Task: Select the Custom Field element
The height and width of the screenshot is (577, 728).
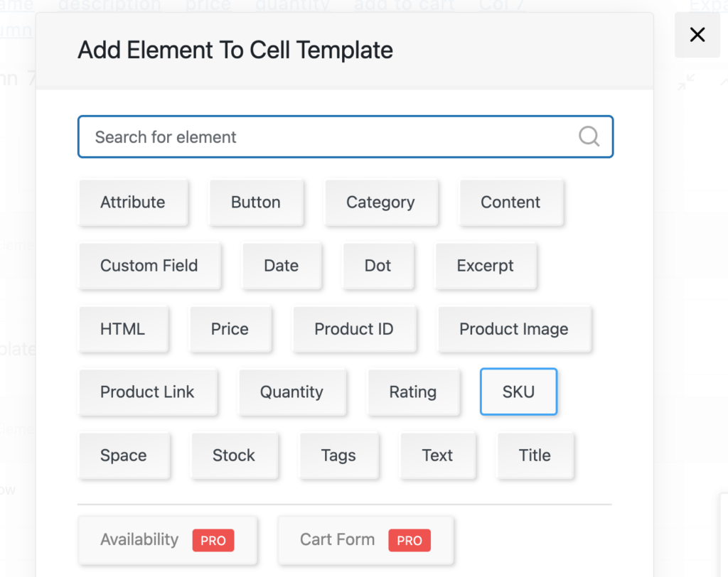Action: coord(149,266)
